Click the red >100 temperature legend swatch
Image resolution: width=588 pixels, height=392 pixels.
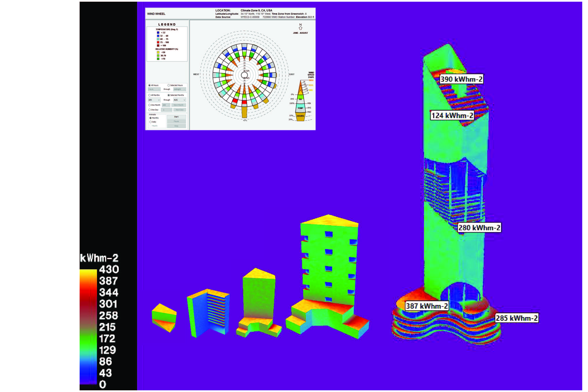point(158,45)
